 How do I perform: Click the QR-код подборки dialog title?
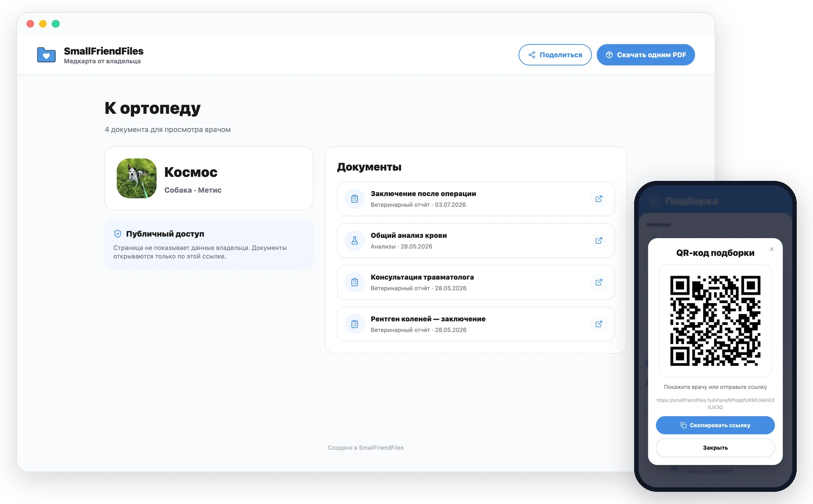tap(715, 253)
